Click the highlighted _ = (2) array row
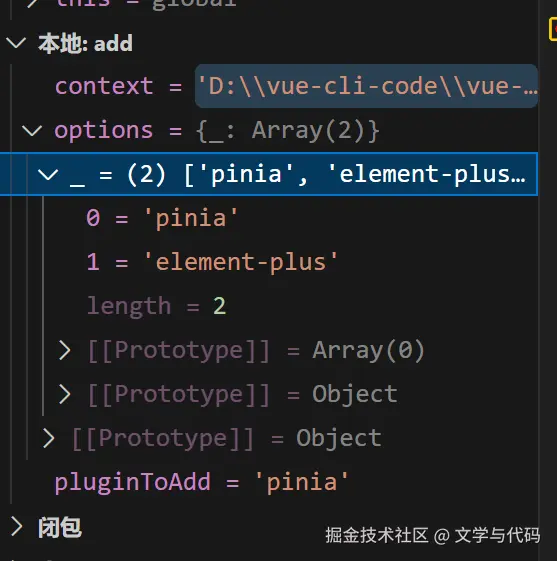This screenshot has width=557, height=561. point(269,174)
